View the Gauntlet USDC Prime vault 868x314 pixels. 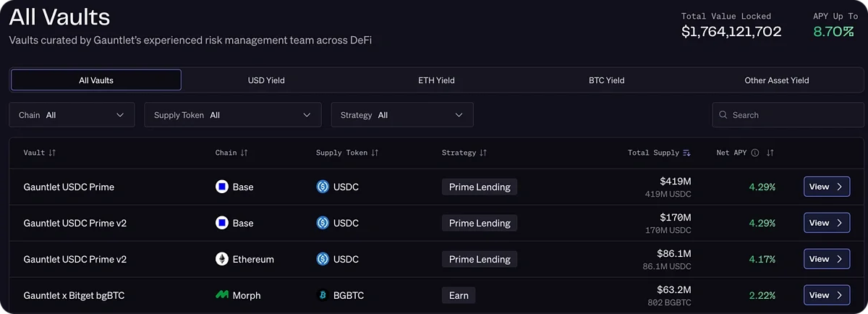click(827, 187)
